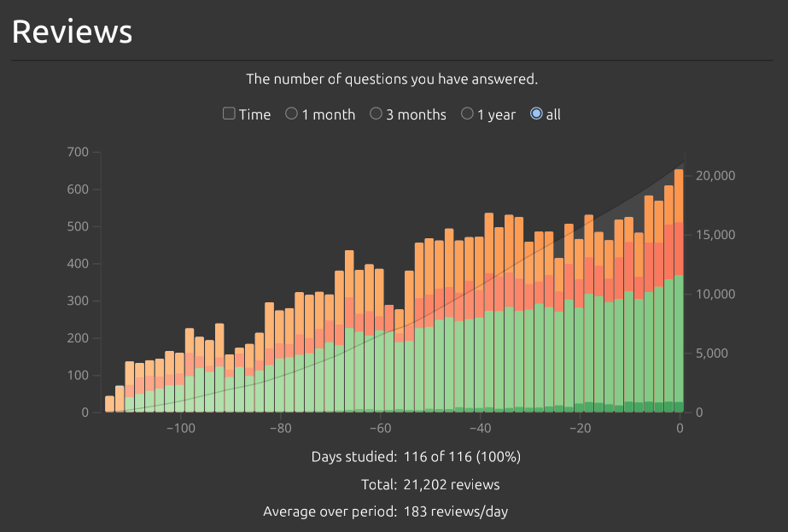Choose the 1 year radio button
The image size is (788, 532).
[467, 114]
